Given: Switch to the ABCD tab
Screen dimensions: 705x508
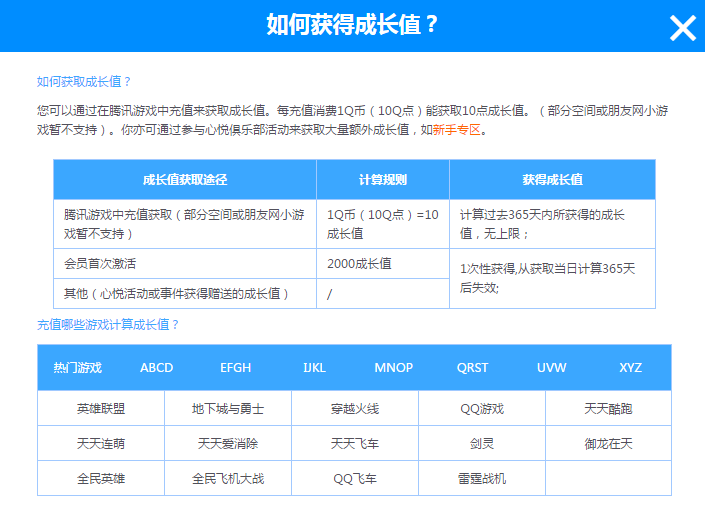Looking at the screenshot, I should coord(156,368).
